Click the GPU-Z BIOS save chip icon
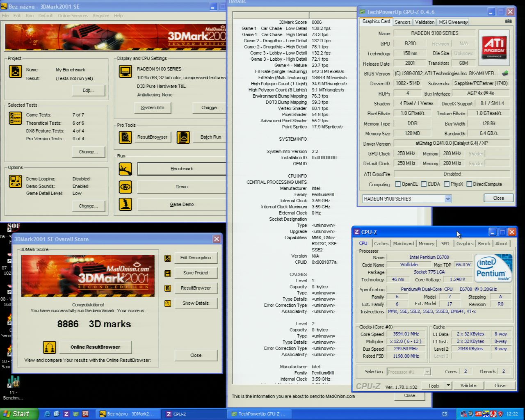525x420 pixels. tap(505, 73)
